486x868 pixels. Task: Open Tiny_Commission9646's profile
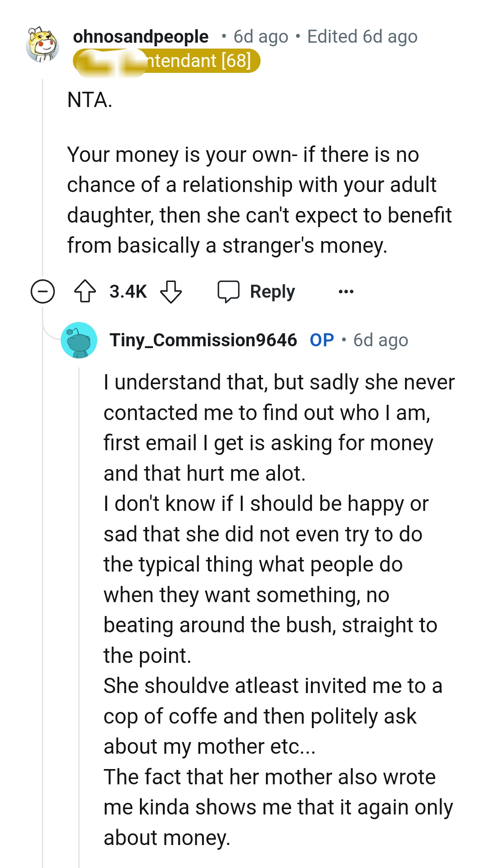(x=205, y=340)
